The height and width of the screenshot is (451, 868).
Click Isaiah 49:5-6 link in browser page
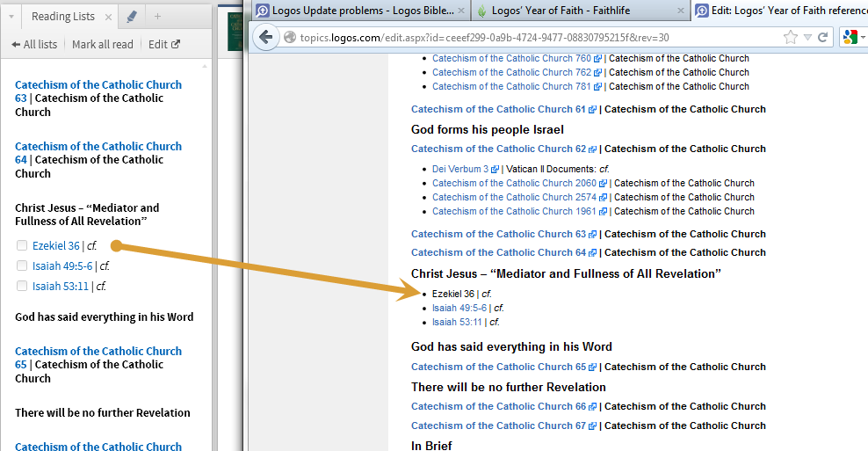459,308
